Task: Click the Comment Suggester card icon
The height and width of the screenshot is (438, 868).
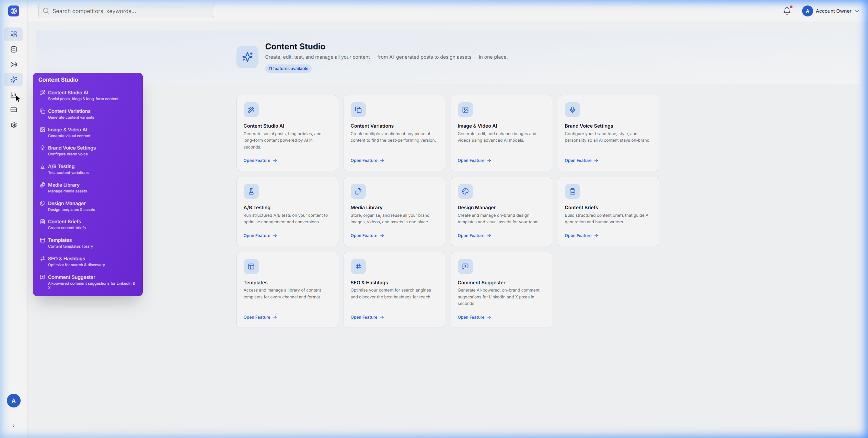Action: [465, 267]
